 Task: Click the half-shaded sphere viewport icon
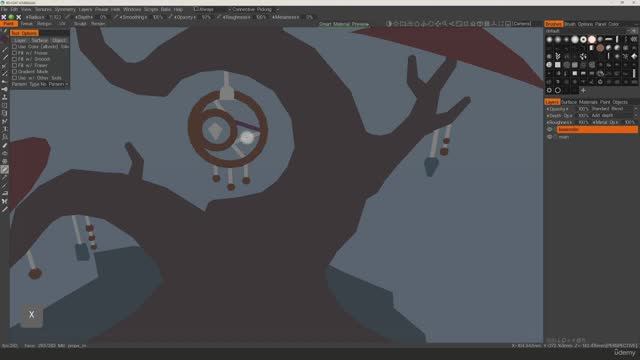[x=389, y=24]
